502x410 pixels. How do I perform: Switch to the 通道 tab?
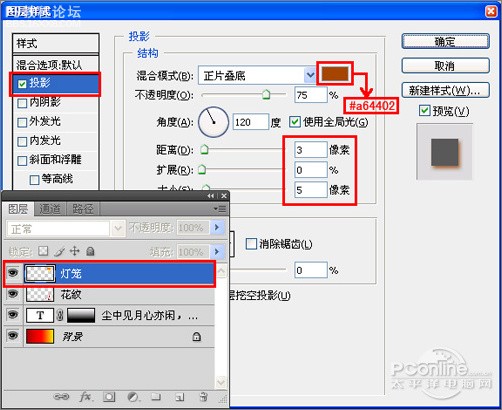(x=50, y=209)
